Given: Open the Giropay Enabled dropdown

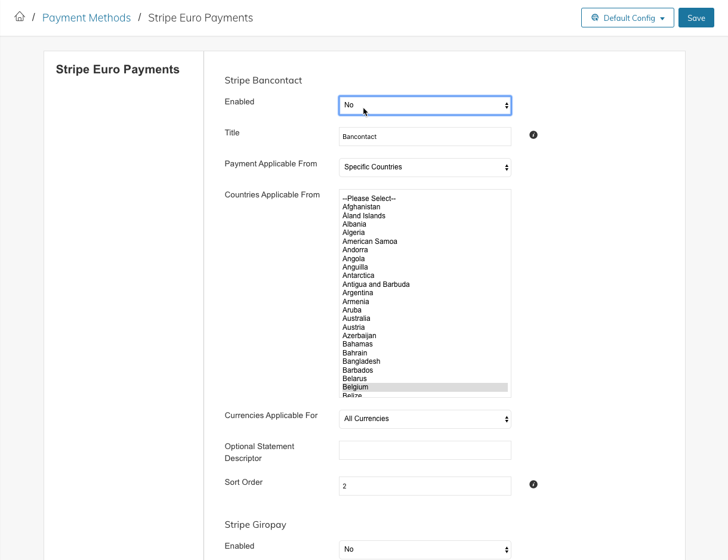Looking at the screenshot, I should 425,549.
